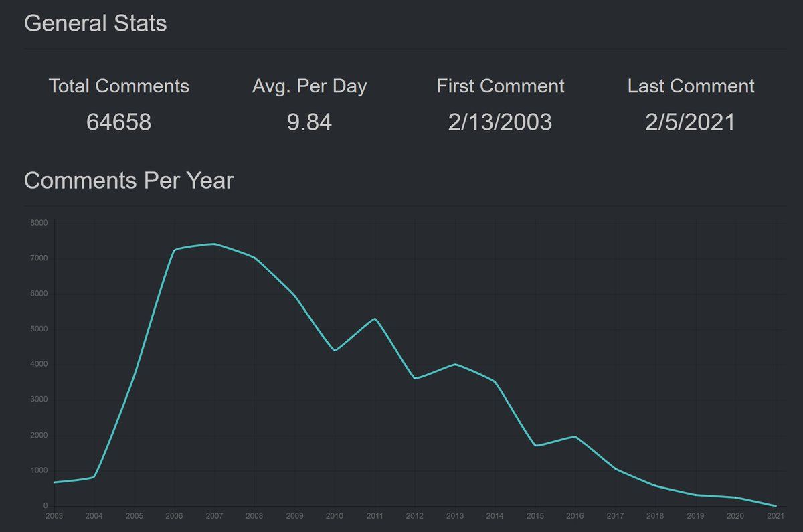Select the Total Comments label
Screen dimensions: 803x532
click(119, 86)
